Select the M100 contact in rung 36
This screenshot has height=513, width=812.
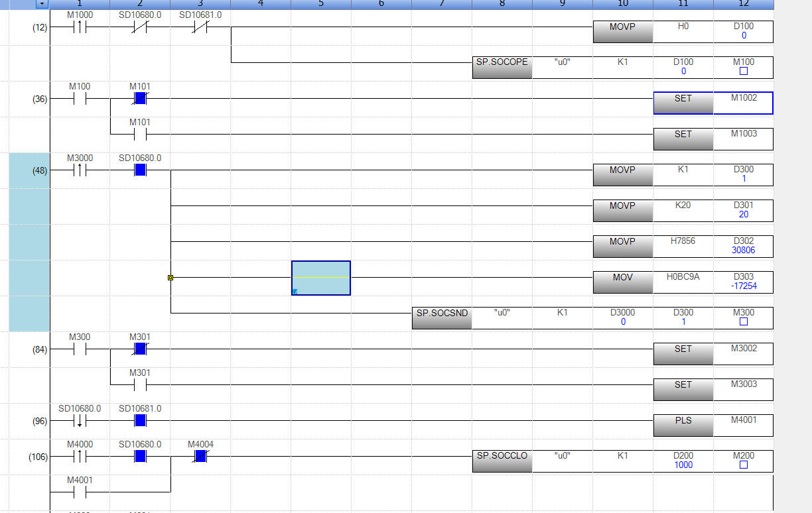(80, 99)
